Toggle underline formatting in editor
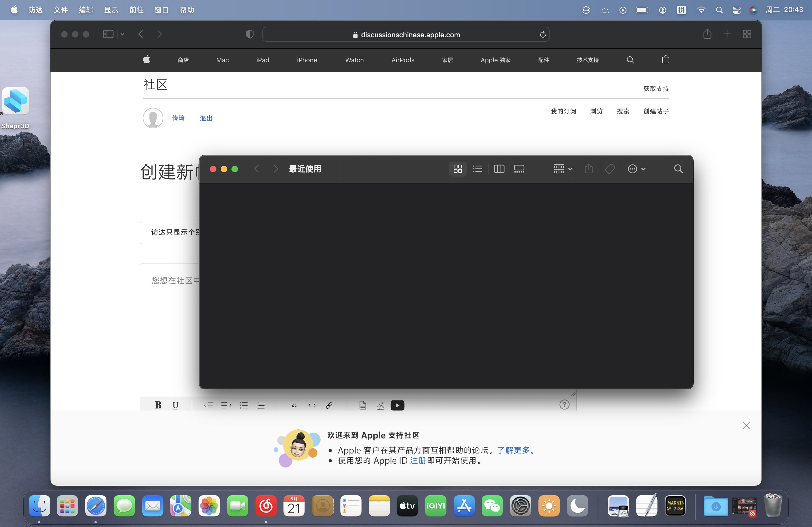Image resolution: width=812 pixels, height=527 pixels. click(x=175, y=405)
